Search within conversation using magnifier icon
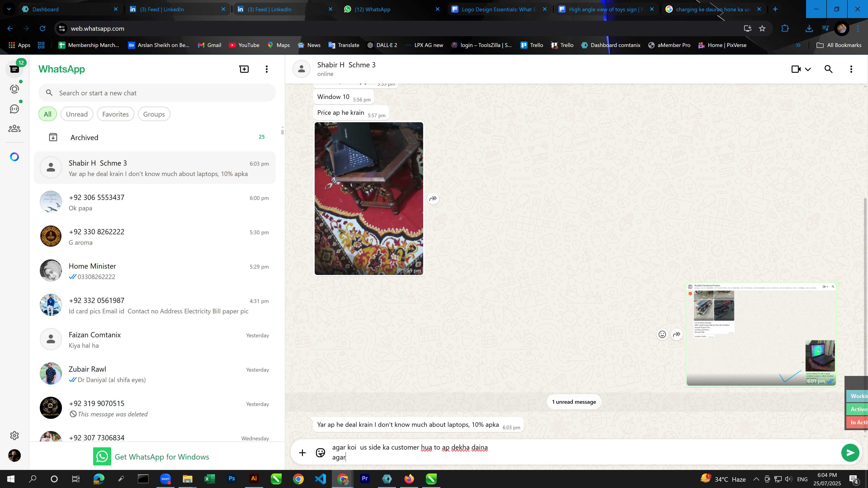 (828, 69)
